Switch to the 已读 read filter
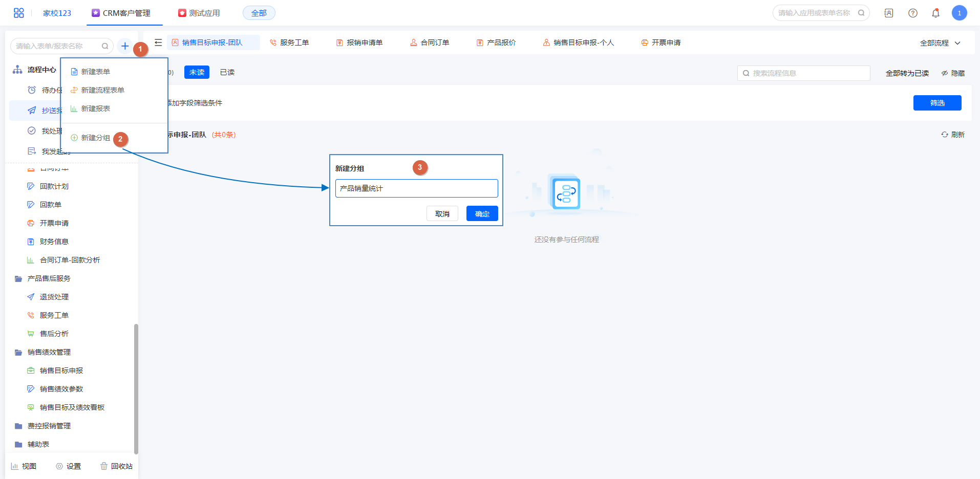This screenshot has height=479, width=980. (227, 73)
